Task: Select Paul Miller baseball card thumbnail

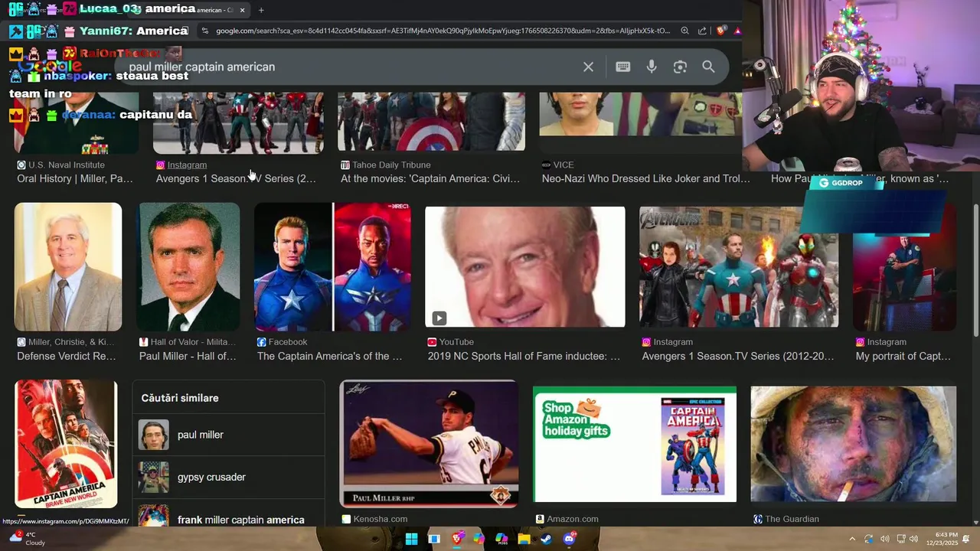Action: [429, 444]
